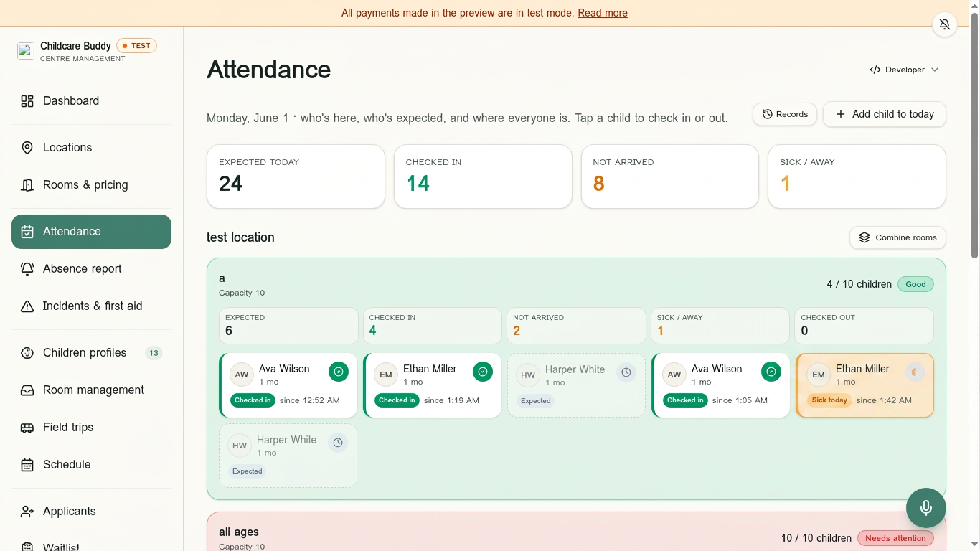Click the code brackets icon beside Developer

(875, 70)
